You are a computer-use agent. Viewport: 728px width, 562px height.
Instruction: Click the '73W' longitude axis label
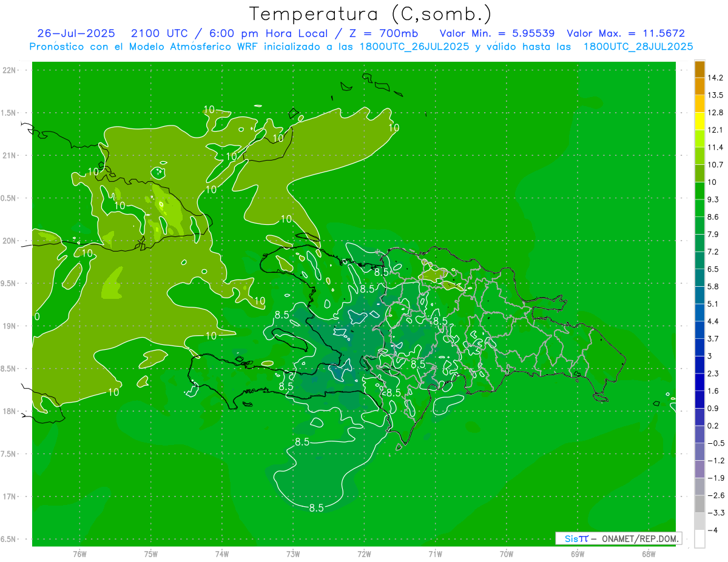click(x=293, y=554)
